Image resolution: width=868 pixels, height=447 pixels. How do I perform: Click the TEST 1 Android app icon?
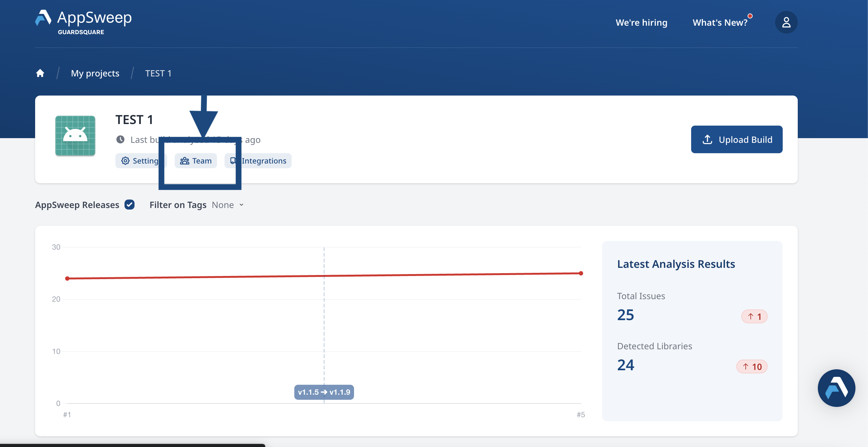[x=75, y=136]
